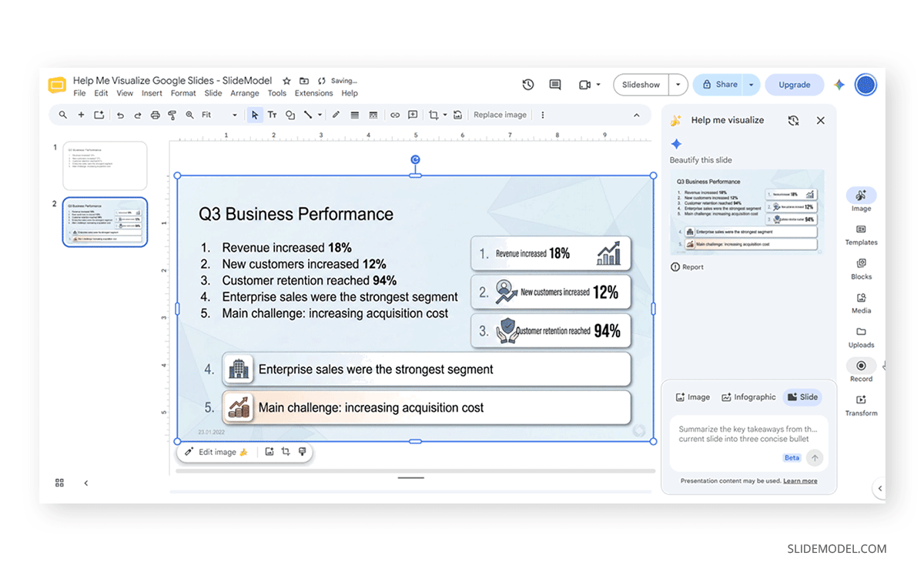Image resolution: width=924 pixels, height=572 pixels.
Task: Select the Text box tool
Action: [272, 115]
